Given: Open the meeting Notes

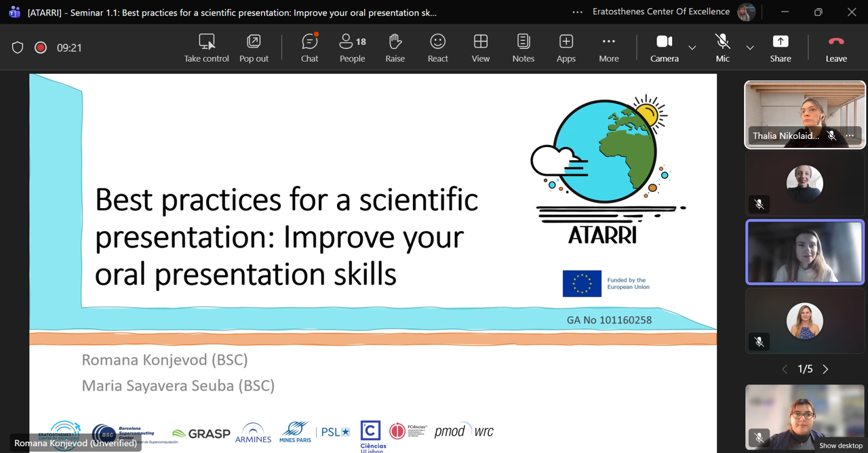Looking at the screenshot, I should click(x=523, y=47).
